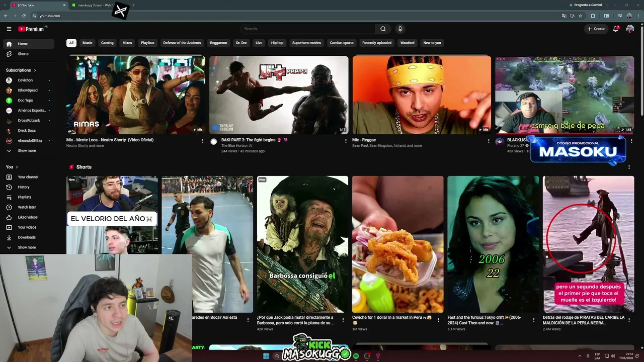Open the YouTube account avatar menu
The width and height of the screenshot is (644, 362).
[630, 29]
